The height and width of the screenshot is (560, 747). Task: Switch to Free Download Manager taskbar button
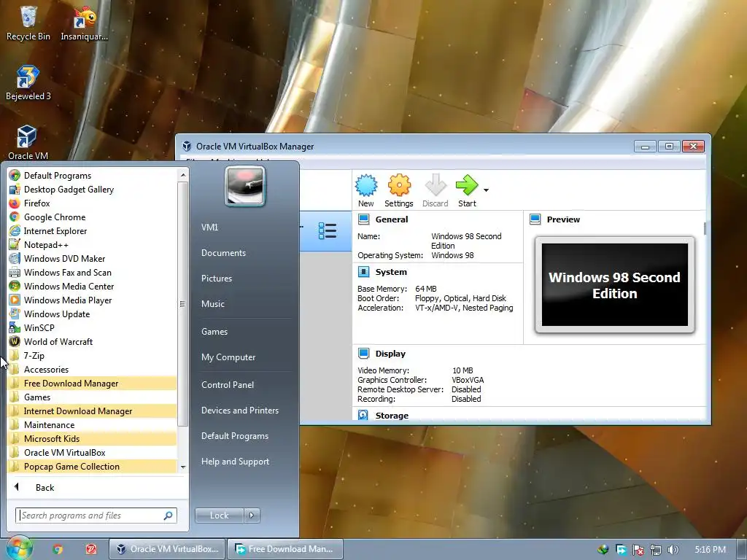point(286,549)
